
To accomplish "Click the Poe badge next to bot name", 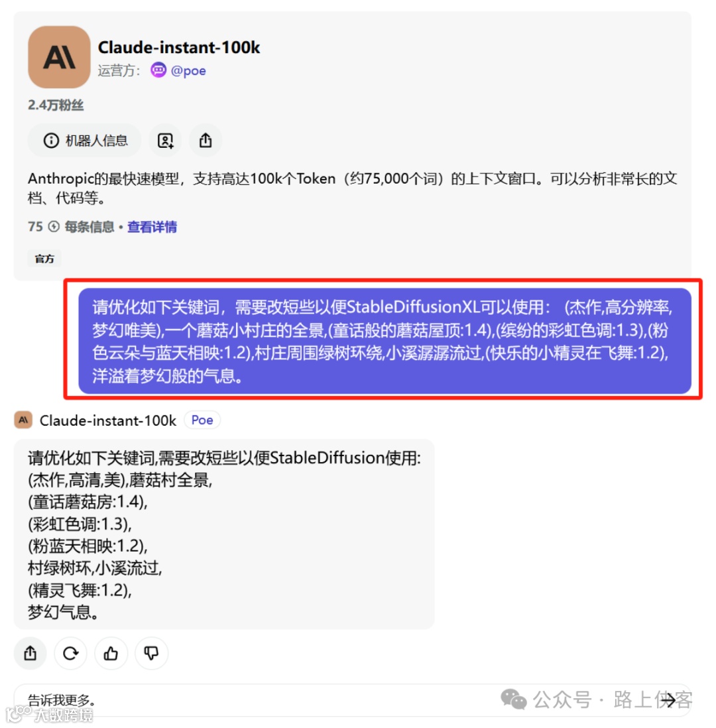I will coord(202,420).
